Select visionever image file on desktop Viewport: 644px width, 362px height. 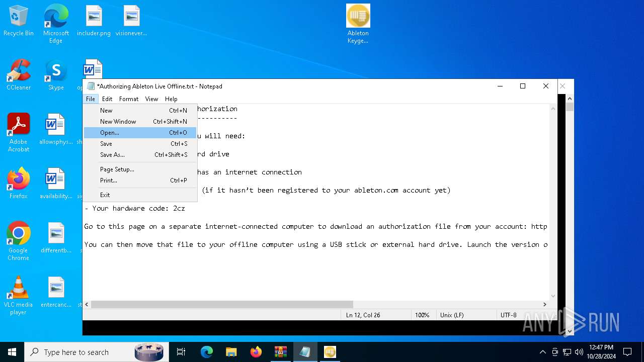click(x=131, y=21)
